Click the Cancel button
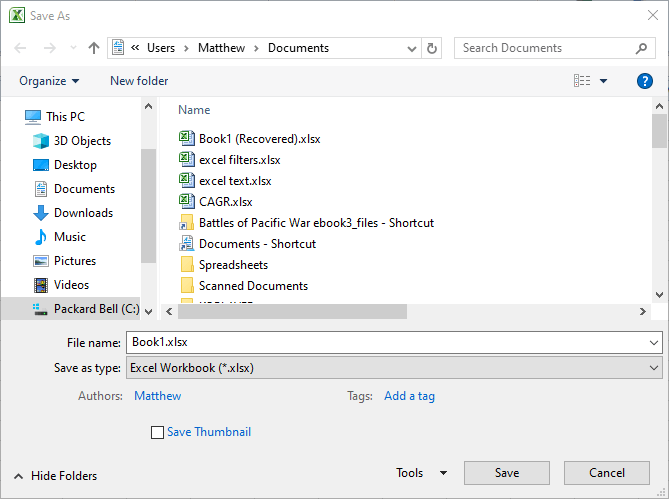 (x=607, y=473)
